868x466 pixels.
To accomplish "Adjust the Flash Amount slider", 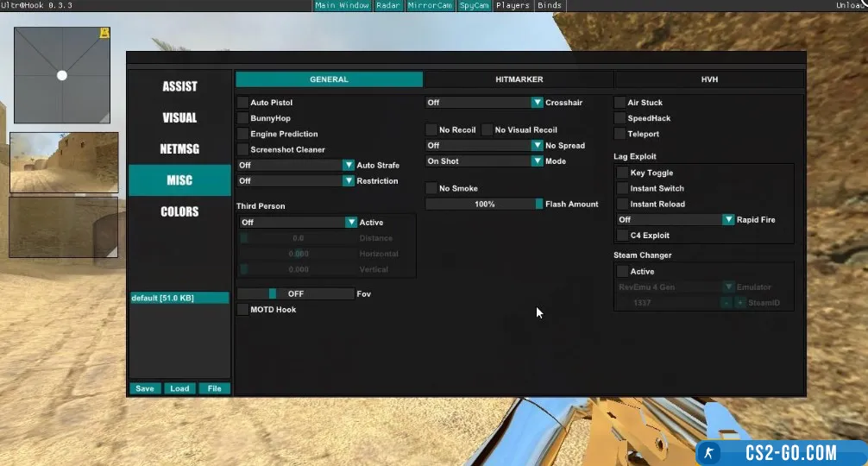I will [x=484, y=205].
